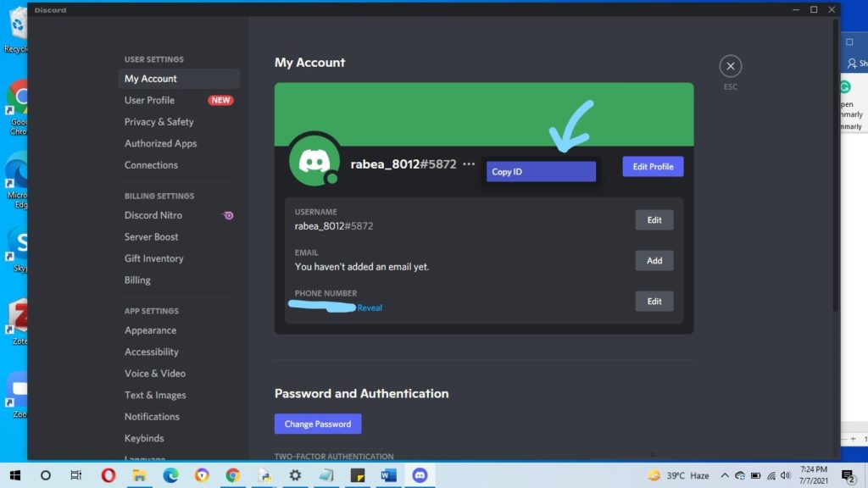Switch to Microsoft Word in taskbar
Image resolution: width=868 pixels, height=488 pixels.
[388, 475]
